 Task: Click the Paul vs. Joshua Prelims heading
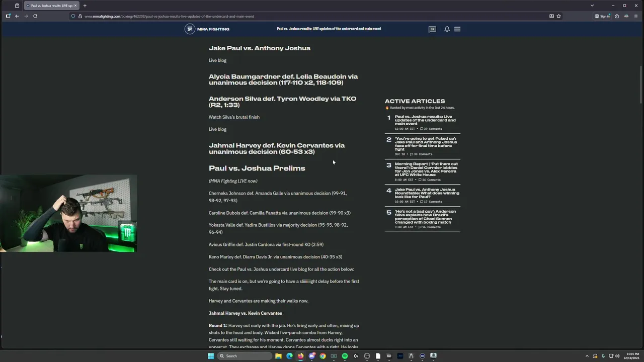pyautogui.click(x=257, y=168)
